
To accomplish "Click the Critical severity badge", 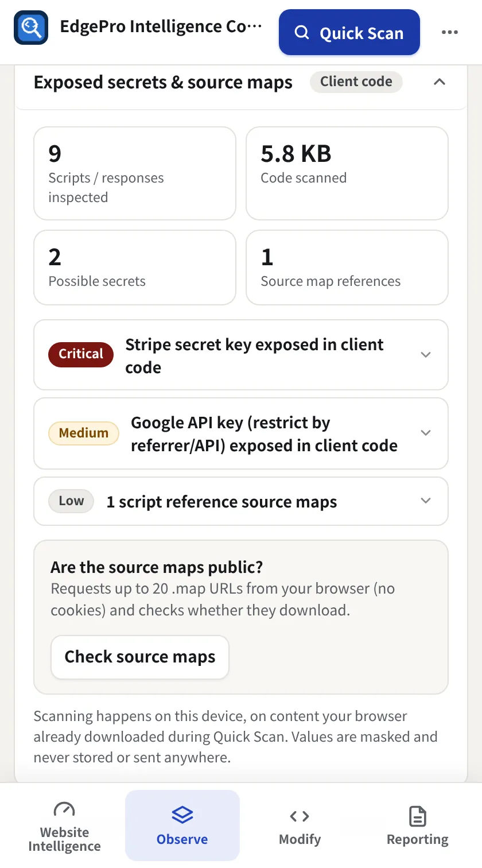I will 81,354.
